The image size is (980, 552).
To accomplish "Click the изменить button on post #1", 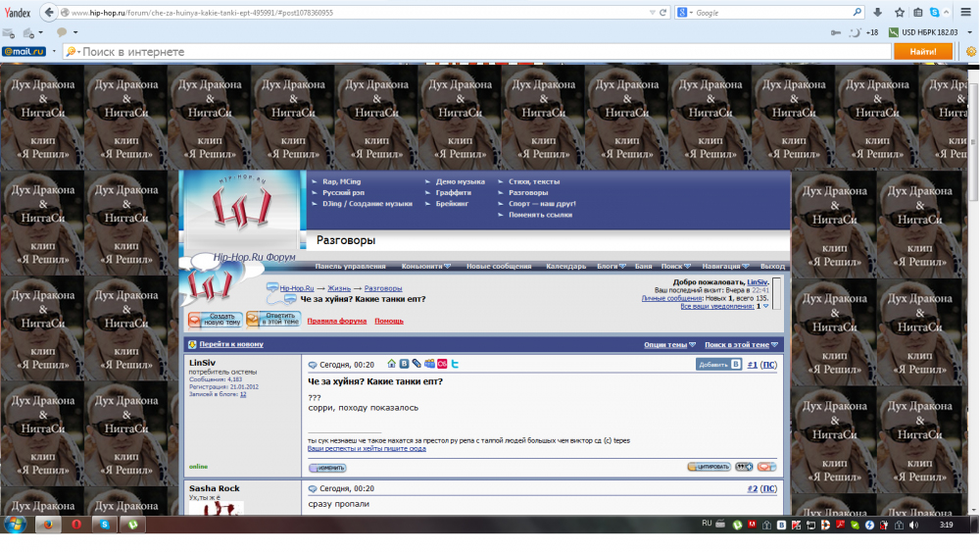I will tap(327, 468).
